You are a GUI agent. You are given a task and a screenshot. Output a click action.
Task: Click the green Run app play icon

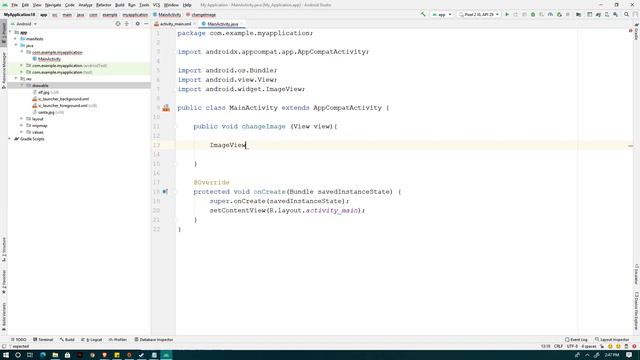click(x=507, y=14)
